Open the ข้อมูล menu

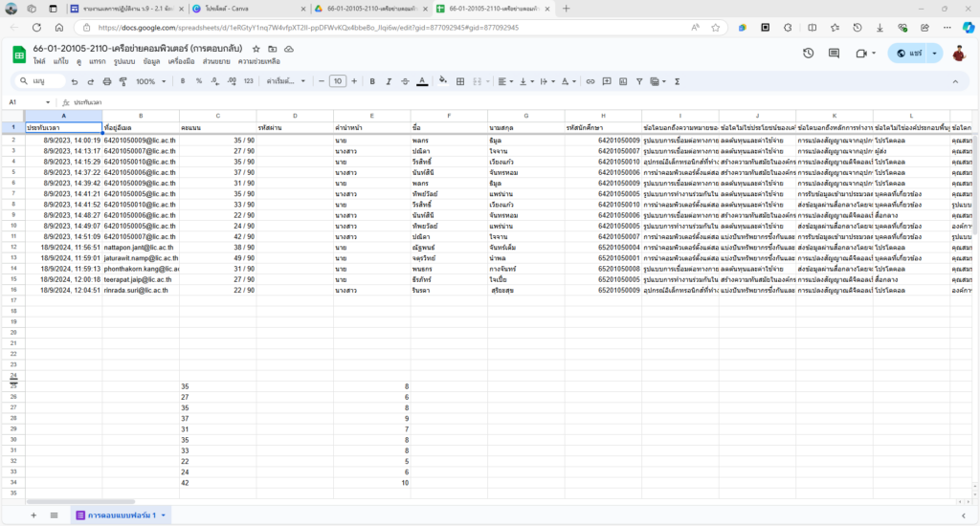pos(151,61)
